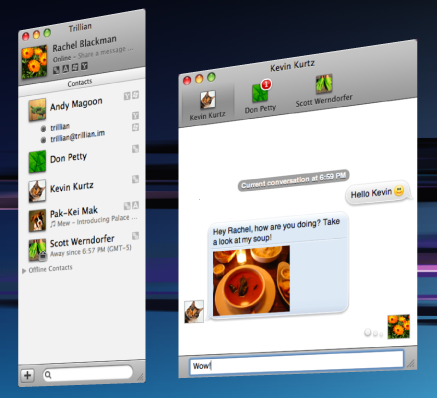Viewport: 437px width, 398px height.
Task: Click the service icon next to Kevin Kurtz
Action: pyautogui.click(x=135, y=179)
